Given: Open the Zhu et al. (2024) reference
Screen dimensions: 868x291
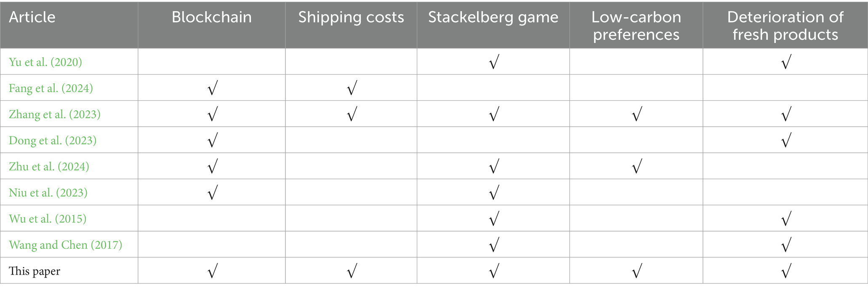Looking at the screenshot, I should click(x=49, y=167).
